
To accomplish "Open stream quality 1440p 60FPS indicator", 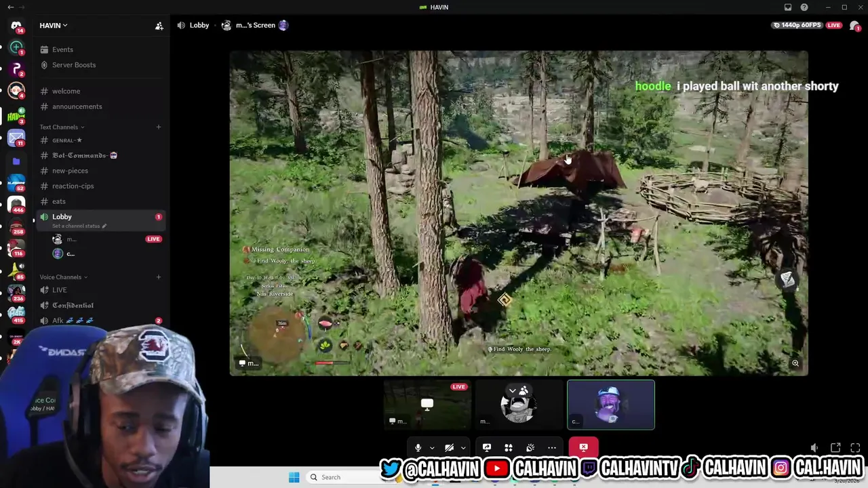I will coord(797,25).
